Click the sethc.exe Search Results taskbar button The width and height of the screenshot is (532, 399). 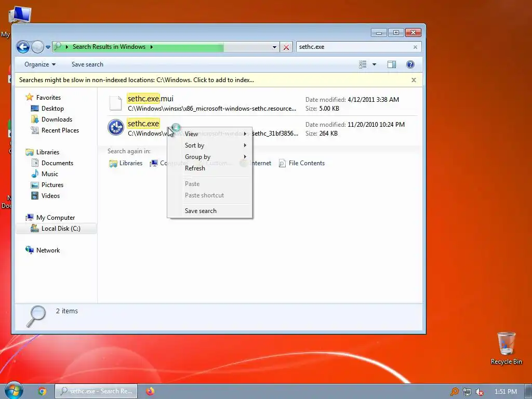(96, 391)
